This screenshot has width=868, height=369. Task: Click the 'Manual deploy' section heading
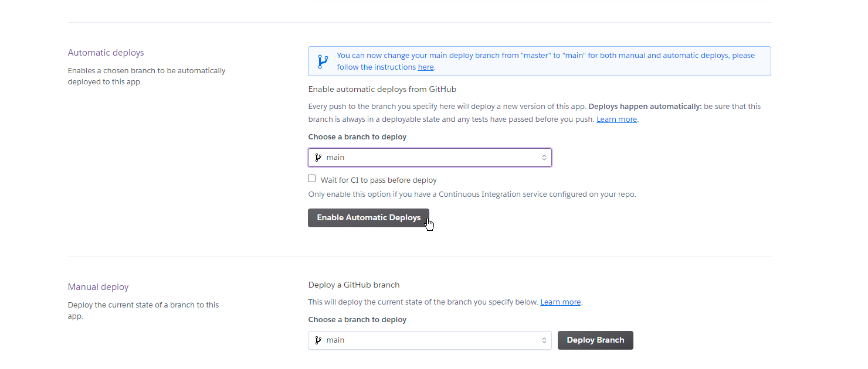(98, 286)
